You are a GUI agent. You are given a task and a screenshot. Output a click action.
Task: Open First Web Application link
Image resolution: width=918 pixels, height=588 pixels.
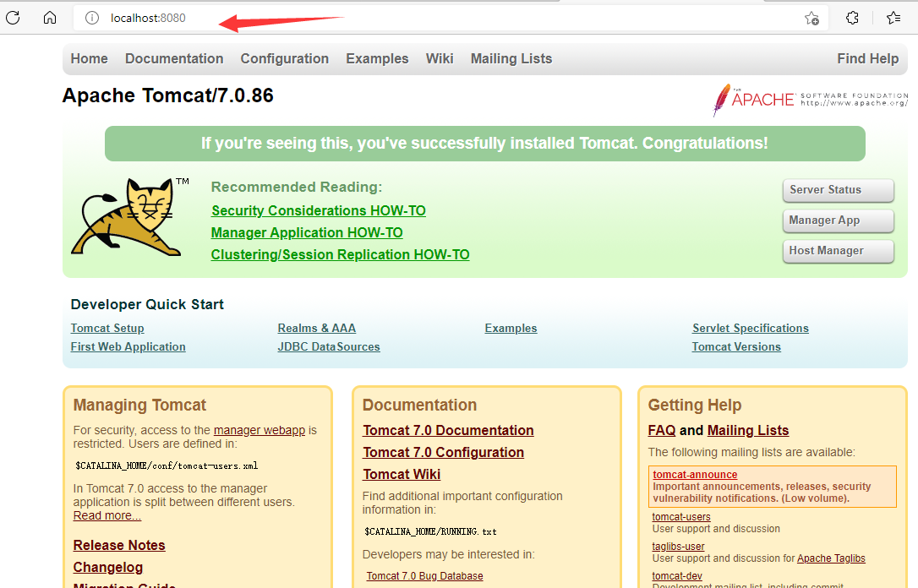point(128,347)
